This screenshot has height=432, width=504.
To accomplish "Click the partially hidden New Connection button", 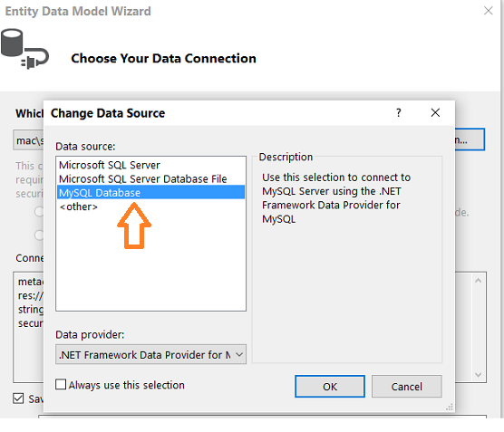I will [470, 139].
